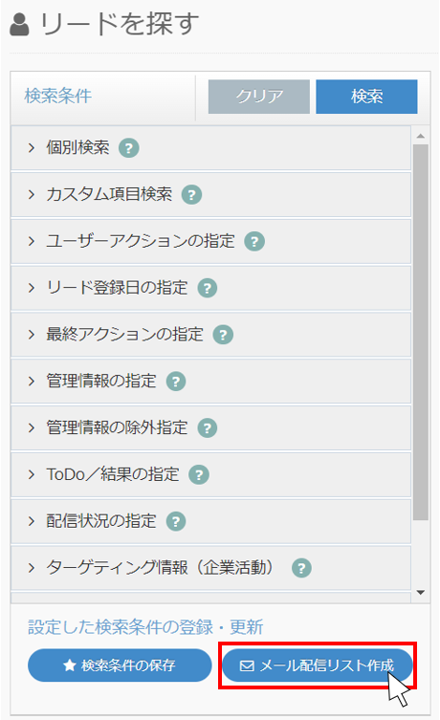Click the メール配信リスト作成 button
Image resolution: width=440 pixels, height=720 pixels.
tap(317, 665)
